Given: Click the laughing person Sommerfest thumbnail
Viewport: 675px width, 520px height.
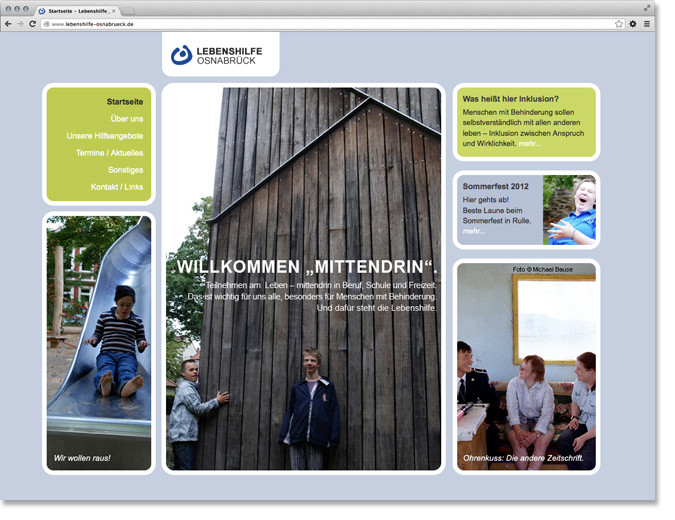Looking at the screenshot, I should coord(569,210).
